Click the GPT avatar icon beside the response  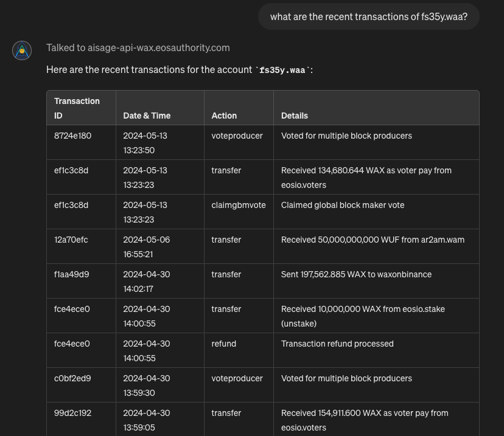(x=22, y=50)
